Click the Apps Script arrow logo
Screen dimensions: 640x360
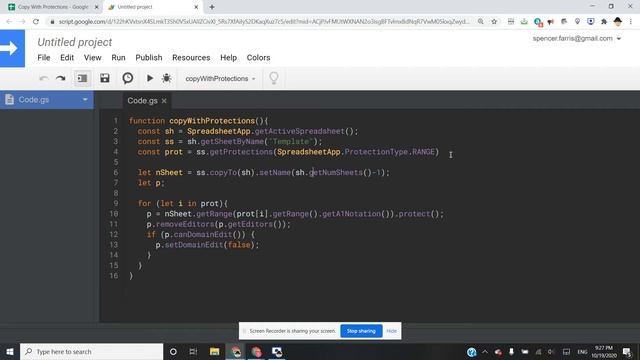click(x=12, y=49)
